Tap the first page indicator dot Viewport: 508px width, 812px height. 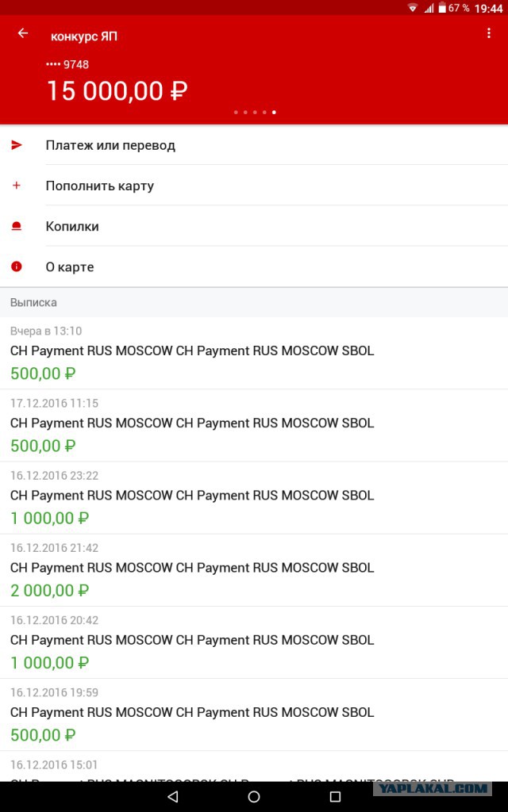point(236,112)
